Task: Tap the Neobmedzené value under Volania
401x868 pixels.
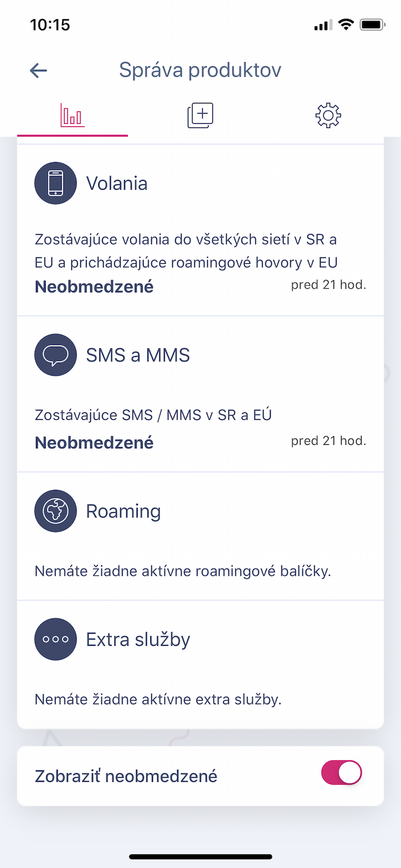Action: point(94,287)
